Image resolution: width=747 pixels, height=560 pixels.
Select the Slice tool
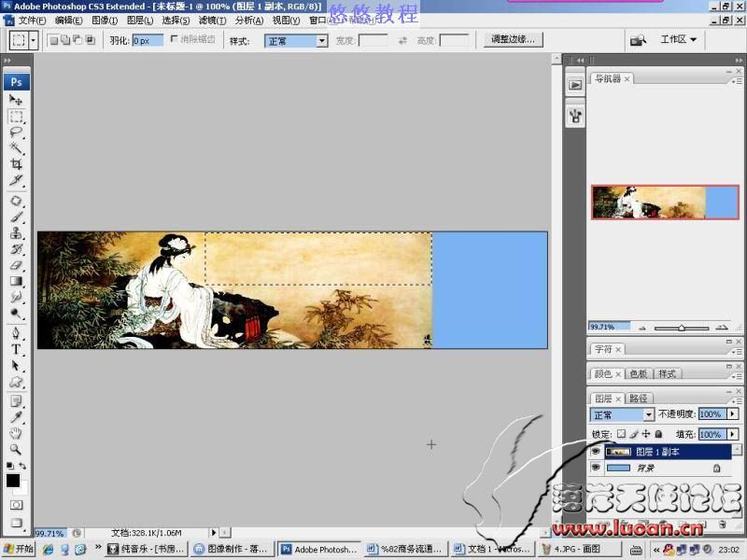coord(16,180)
